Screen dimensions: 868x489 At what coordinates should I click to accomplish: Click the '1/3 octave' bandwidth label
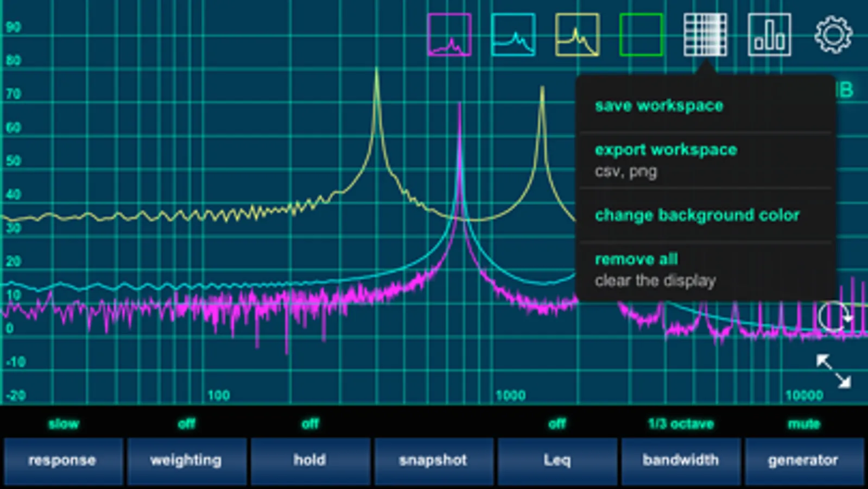(681, 424)
